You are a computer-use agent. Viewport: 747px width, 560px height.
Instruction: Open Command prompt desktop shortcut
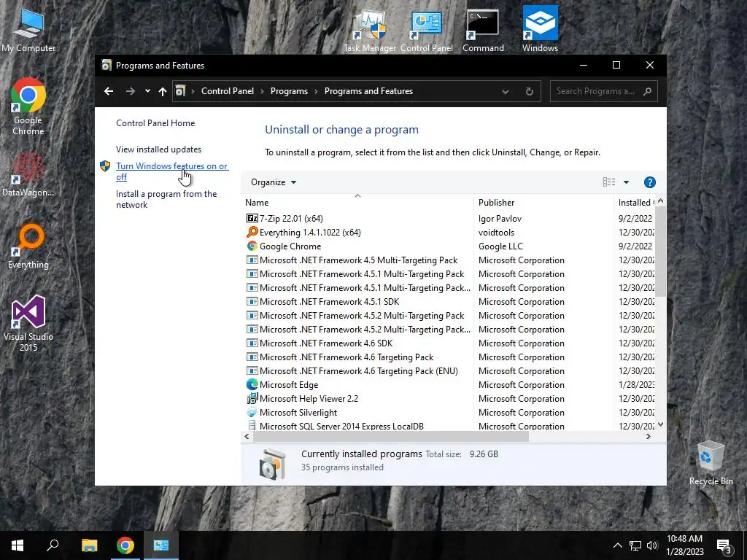click(x=483, y=29)
